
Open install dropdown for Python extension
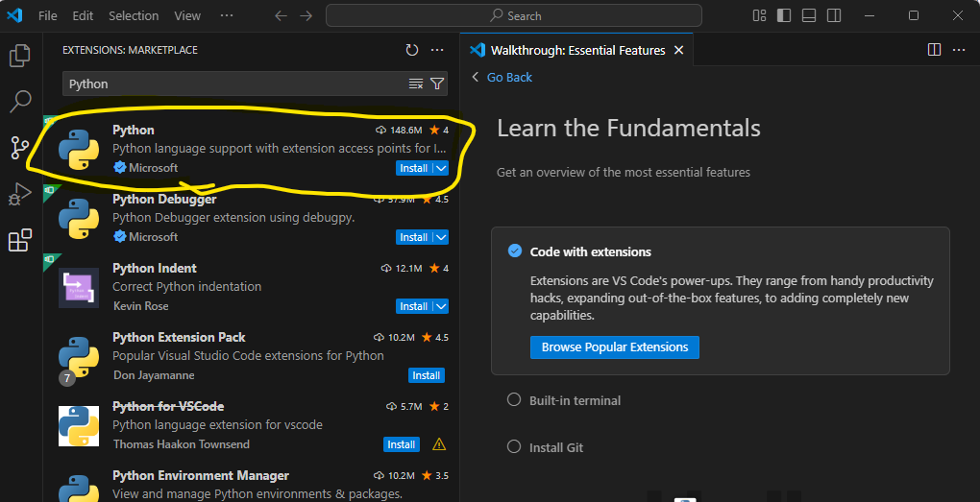441,168
